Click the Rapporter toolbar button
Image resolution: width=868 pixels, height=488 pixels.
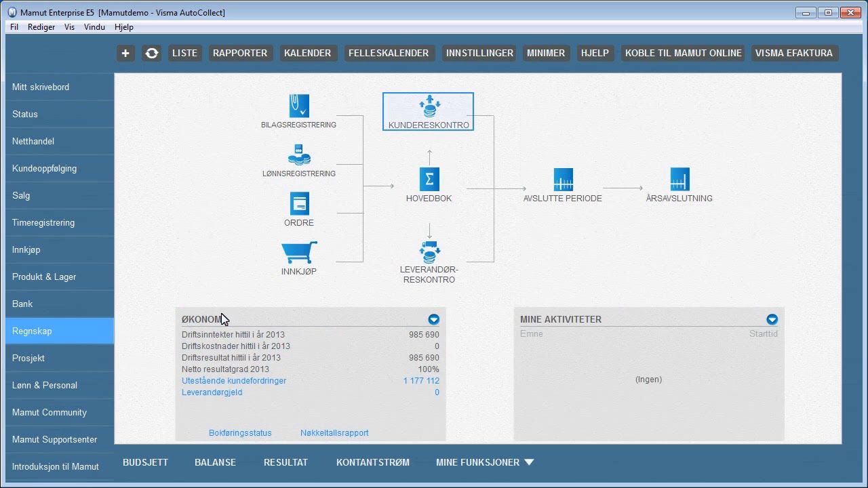pos(240,53)
